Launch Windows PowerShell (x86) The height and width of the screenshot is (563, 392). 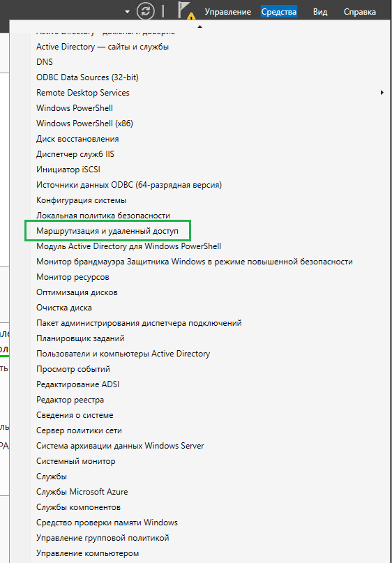(x=84, y=123)
